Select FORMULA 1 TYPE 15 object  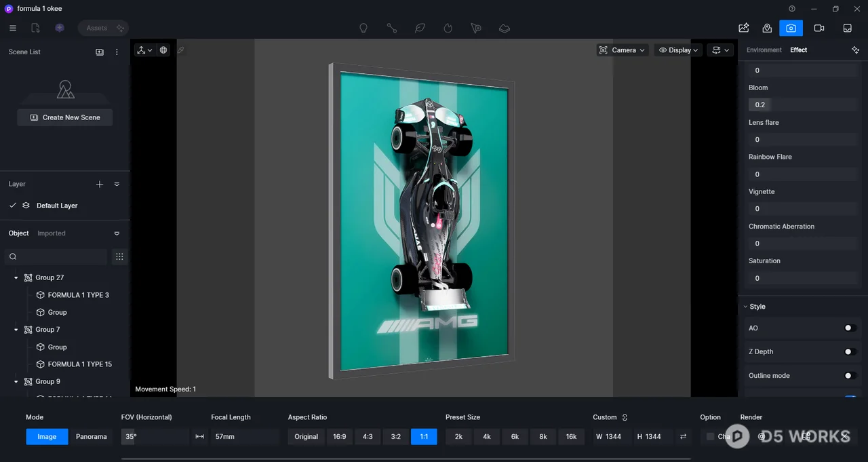(80, 364)
